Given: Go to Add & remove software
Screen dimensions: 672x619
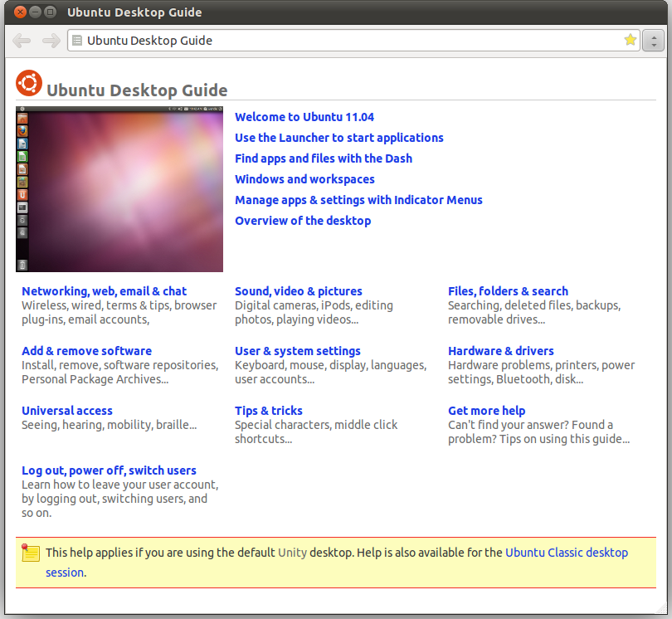Looking at the screenshot, I should point(86,351).
